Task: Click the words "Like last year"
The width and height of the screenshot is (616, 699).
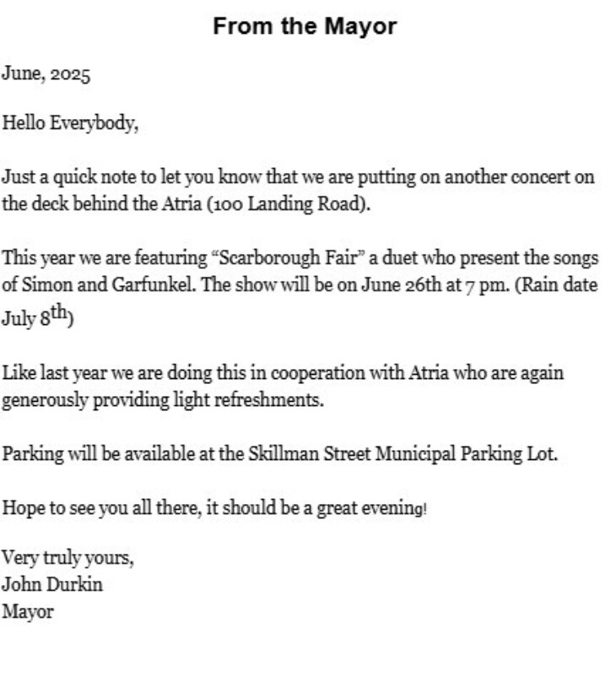Action: (51, 372)
